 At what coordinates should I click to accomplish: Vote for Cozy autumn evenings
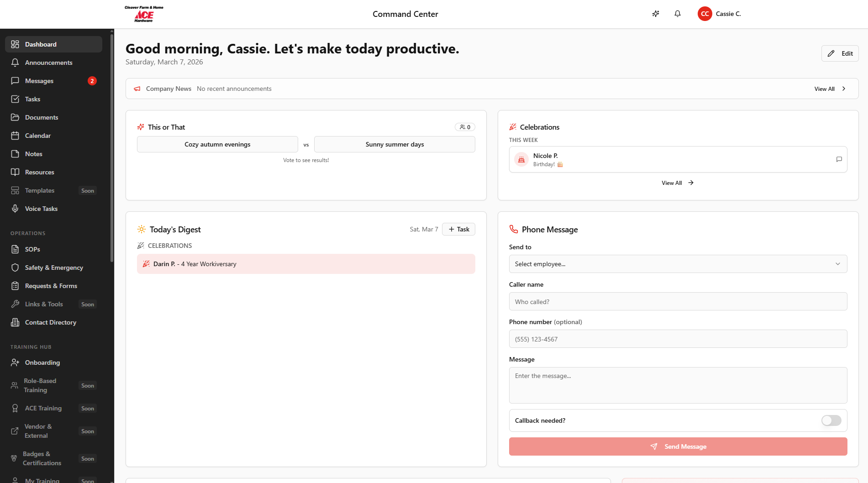217,144
